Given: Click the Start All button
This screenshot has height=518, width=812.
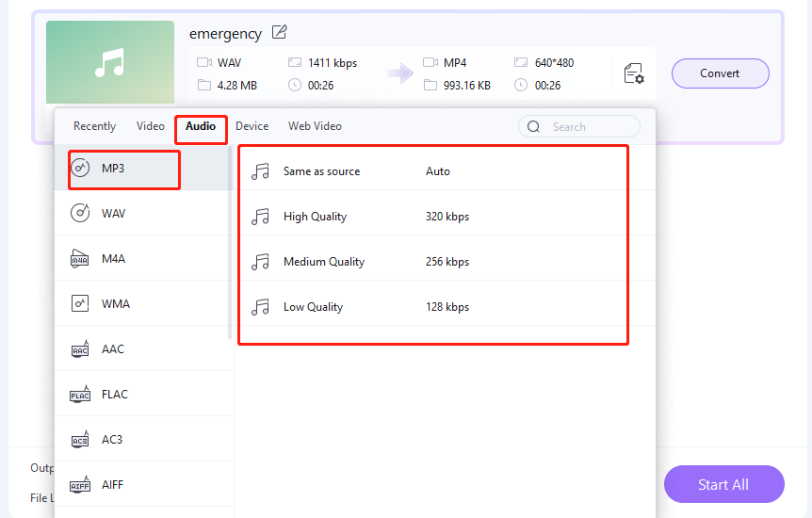Looking at the screenshot, I should tap(723, 484).
